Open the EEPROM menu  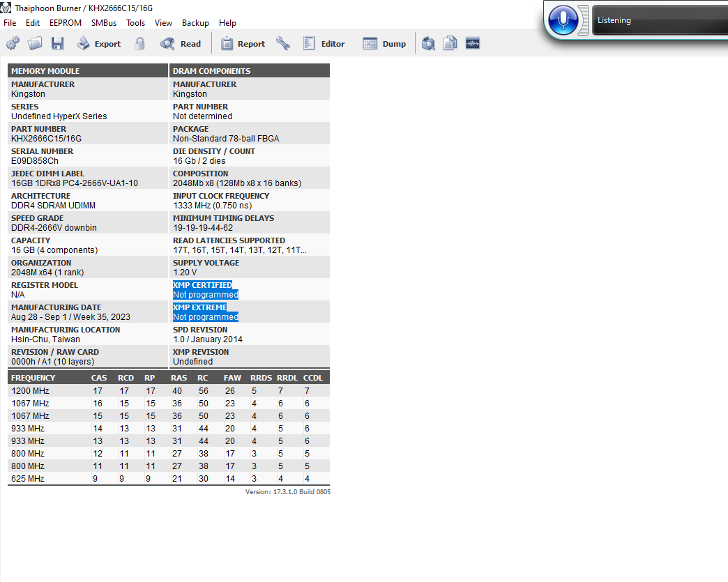66,23
